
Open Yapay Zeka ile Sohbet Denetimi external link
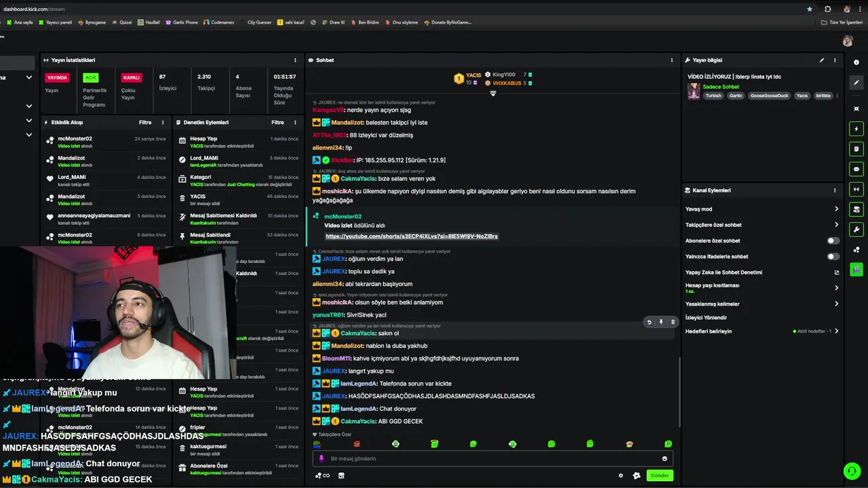(836, 272)
